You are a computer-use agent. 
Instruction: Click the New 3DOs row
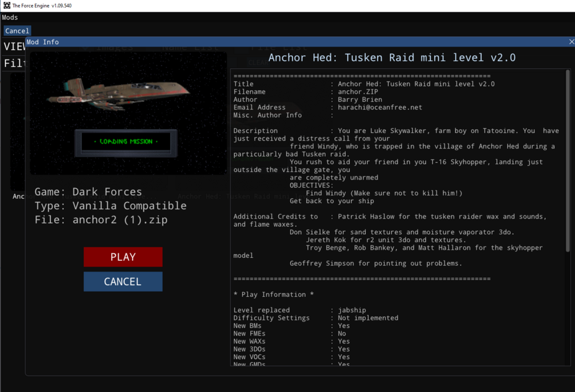[x=291, y=349]
